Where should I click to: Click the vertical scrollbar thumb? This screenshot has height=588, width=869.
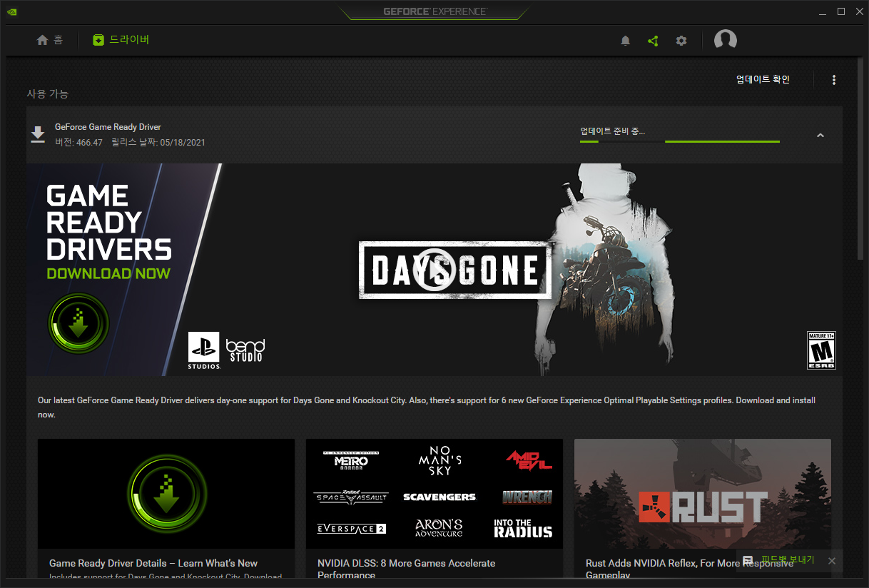tap(861, 158)
